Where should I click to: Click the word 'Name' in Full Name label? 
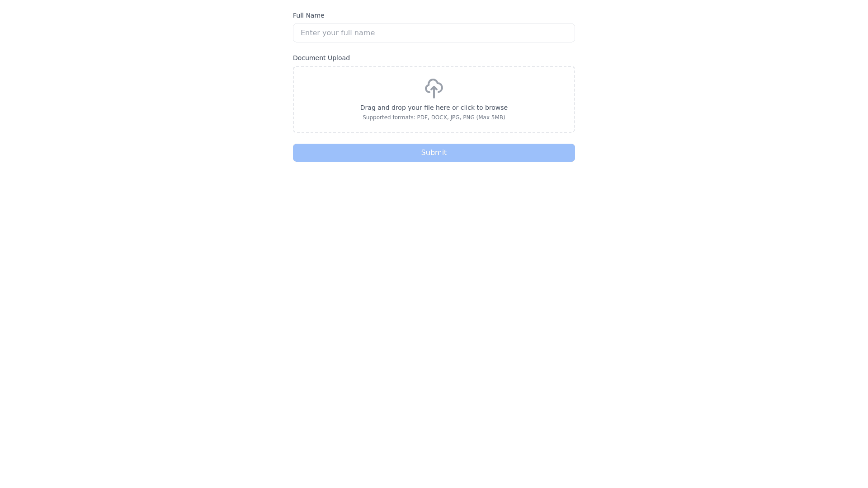[316, 15]
